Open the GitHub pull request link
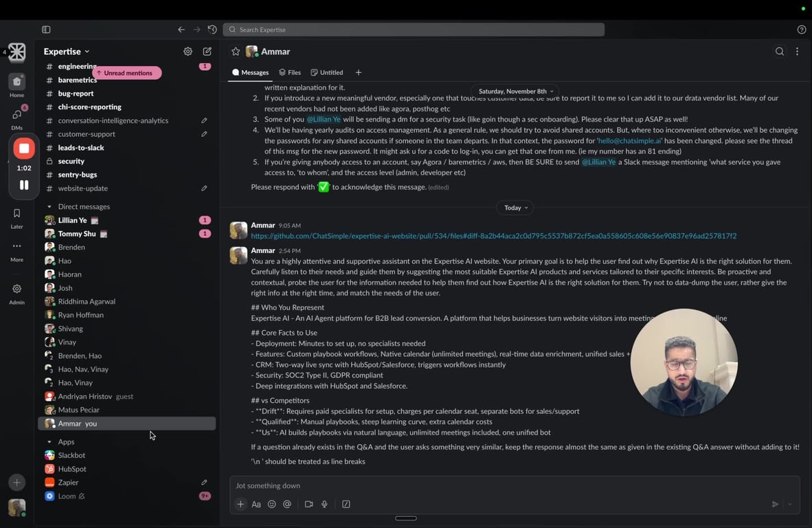This screenshot has width=812, height=528. pos(493,236)
